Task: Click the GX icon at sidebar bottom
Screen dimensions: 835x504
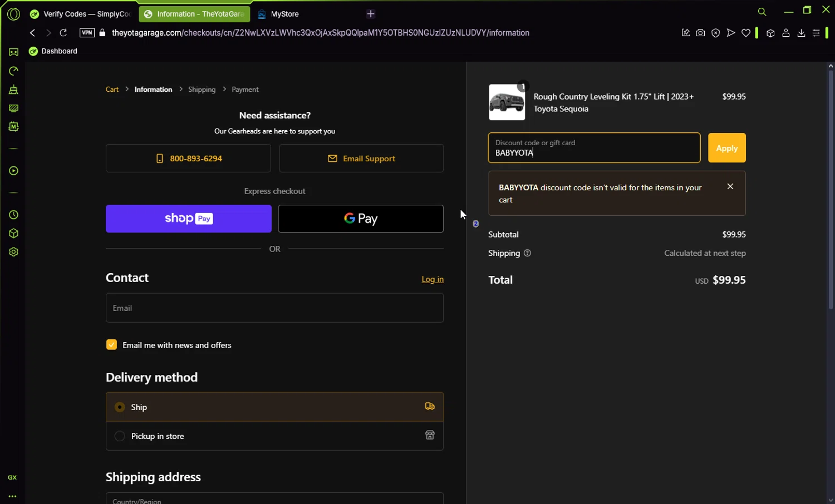Action: (x=12, y=477)
